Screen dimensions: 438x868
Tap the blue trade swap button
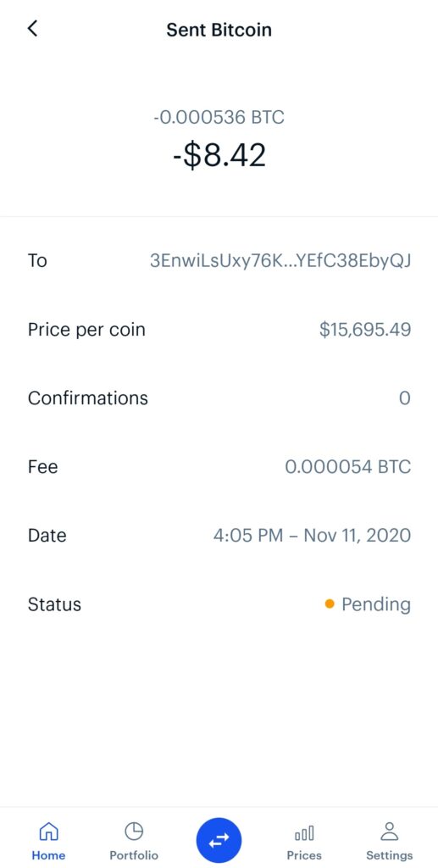[219, 840]
